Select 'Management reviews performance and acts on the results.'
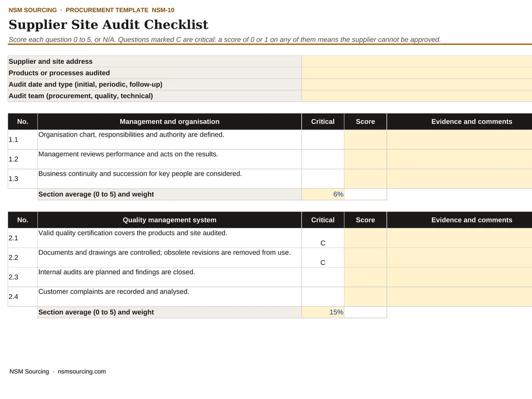This screenshot has height=399, width=532. [128, 154]
